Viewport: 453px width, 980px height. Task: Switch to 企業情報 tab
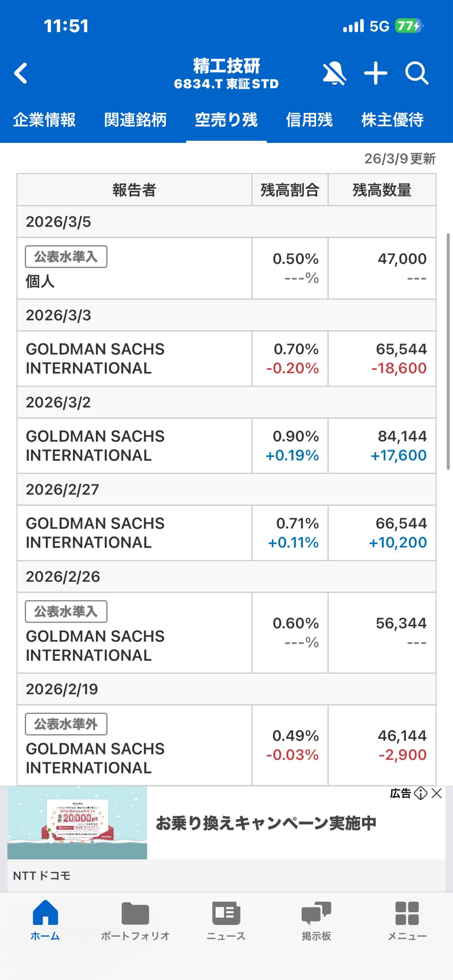coord(44,120)
